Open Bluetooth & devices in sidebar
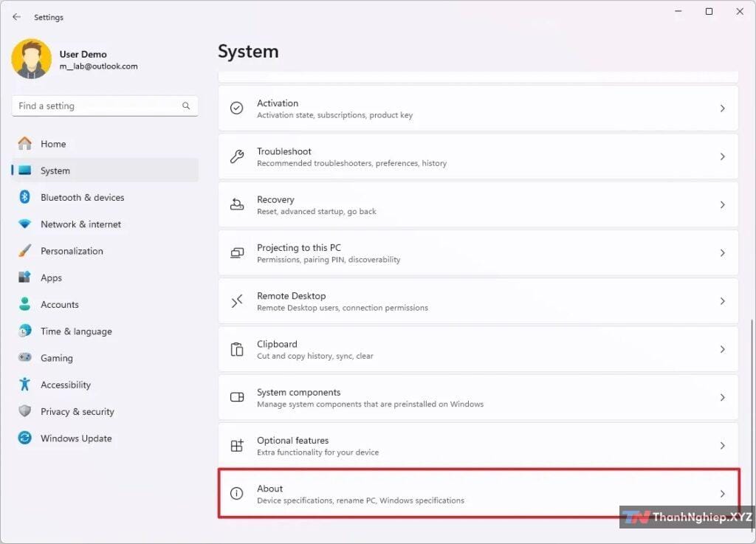The image size is (756, 544). [82, 197]
